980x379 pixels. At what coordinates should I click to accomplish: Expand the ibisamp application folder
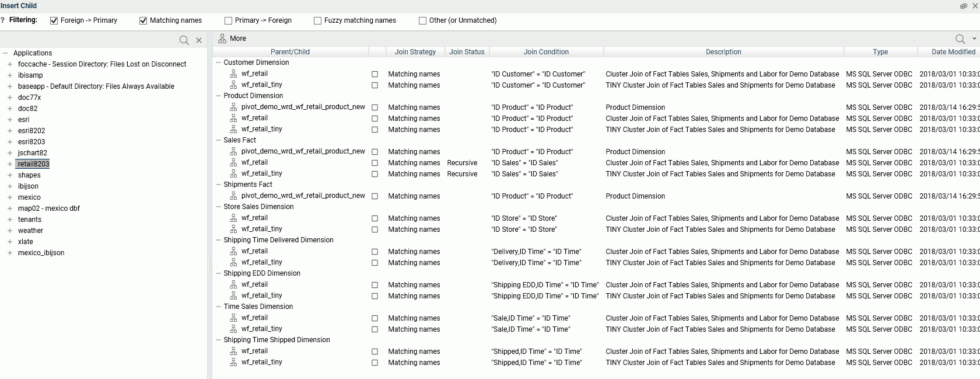pos(10,75)
